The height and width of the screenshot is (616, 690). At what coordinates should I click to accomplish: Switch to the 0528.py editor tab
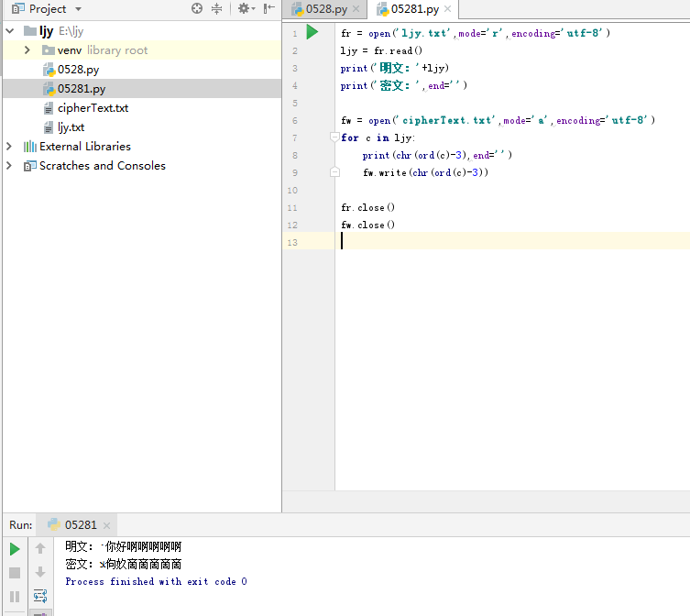click(326, 9)
